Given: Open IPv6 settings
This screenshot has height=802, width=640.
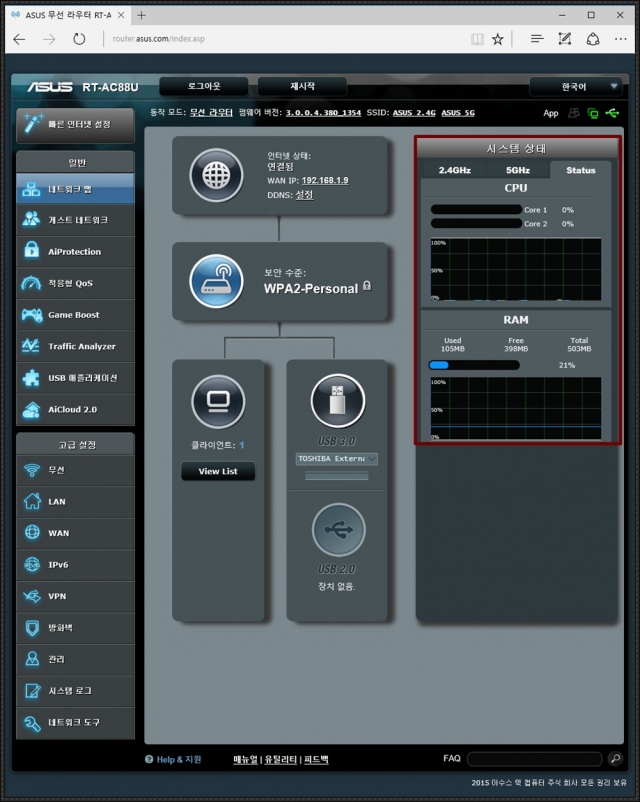Looking at the screenshot, I should tap(75, 565).
